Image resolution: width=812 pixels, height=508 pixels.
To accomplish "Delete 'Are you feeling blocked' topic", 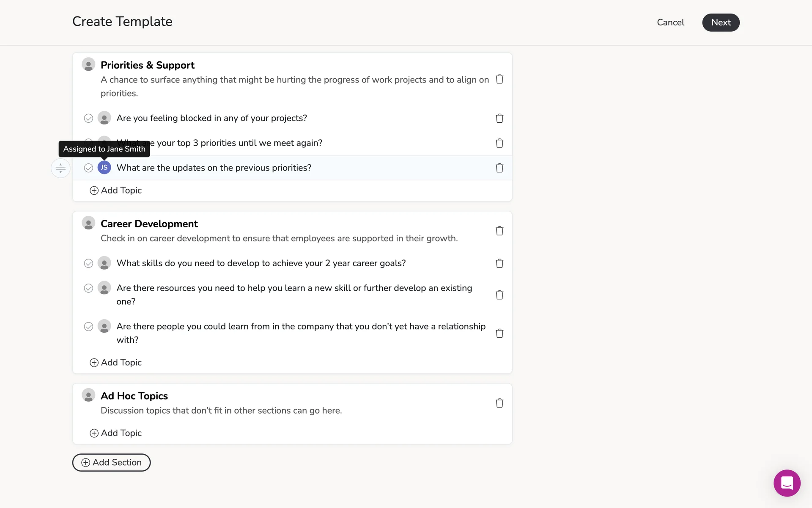I will [x=499, y=118].
